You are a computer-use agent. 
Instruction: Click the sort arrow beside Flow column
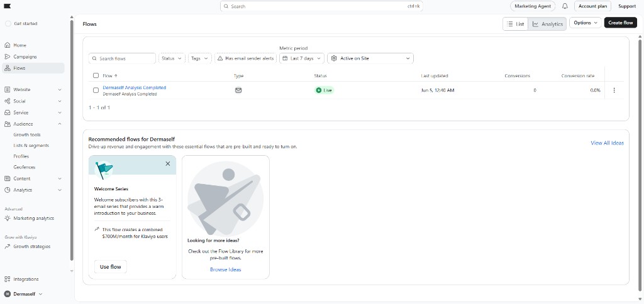[x=116, y=76]
